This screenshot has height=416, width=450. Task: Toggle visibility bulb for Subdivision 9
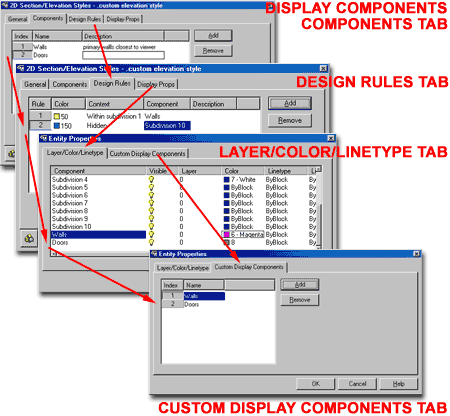tap(151, 219)
